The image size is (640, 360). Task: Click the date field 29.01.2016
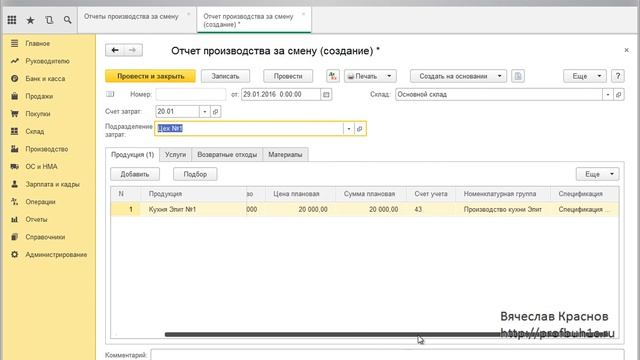point(281,95)
